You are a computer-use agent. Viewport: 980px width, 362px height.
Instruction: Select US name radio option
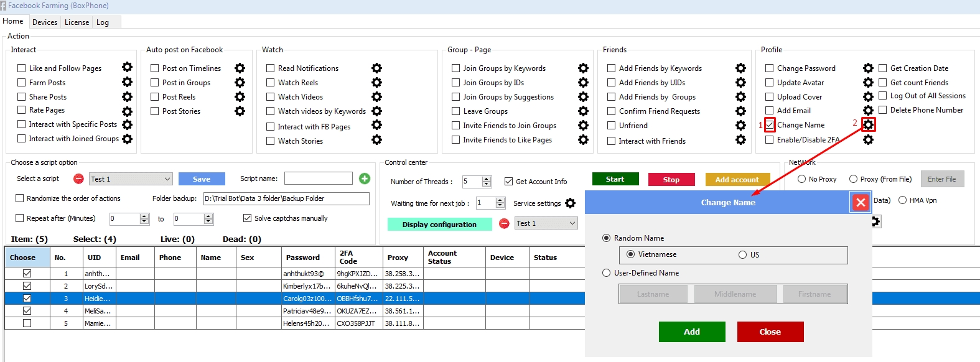tap(742, 254)
